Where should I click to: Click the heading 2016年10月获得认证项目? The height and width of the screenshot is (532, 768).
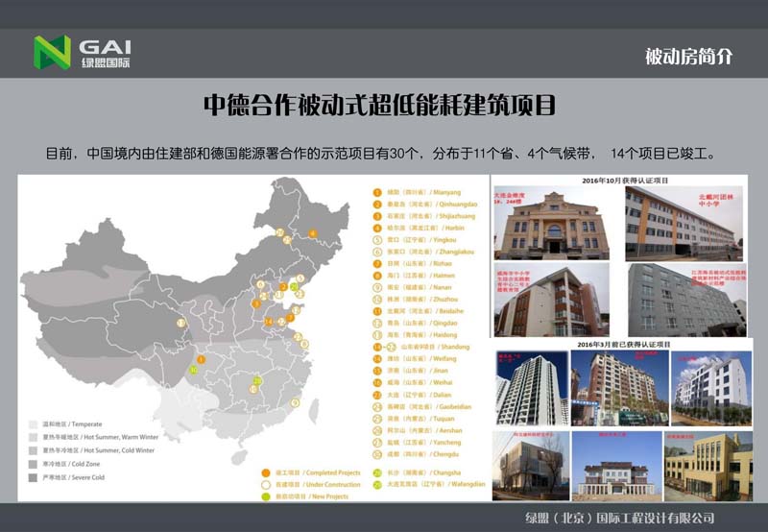[625, 181]
